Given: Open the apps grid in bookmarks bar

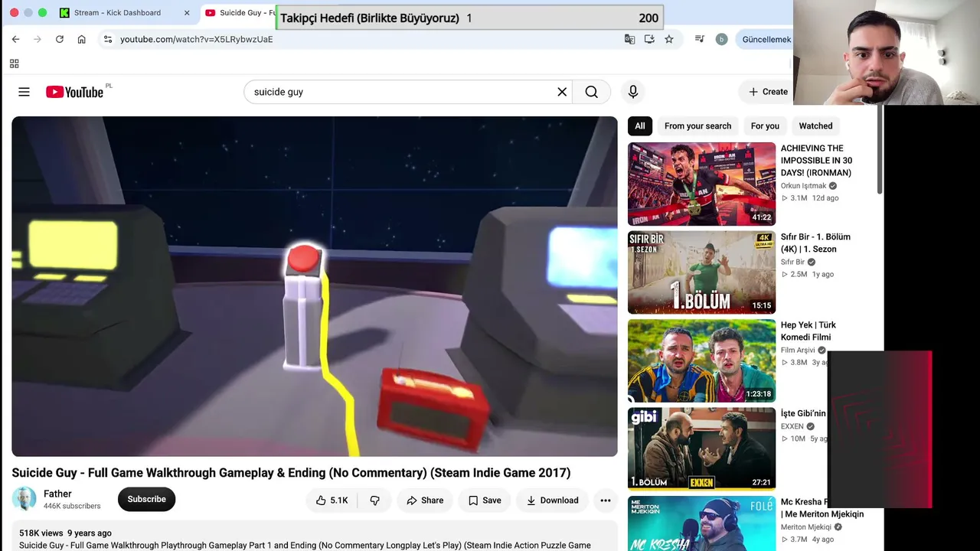Looking at the screenshot, I should point(14,64).
